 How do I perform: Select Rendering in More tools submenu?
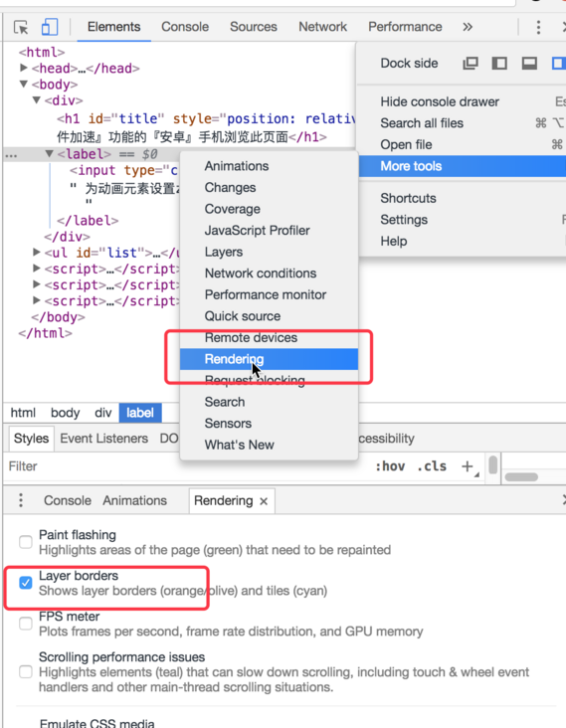pos(269,359)
